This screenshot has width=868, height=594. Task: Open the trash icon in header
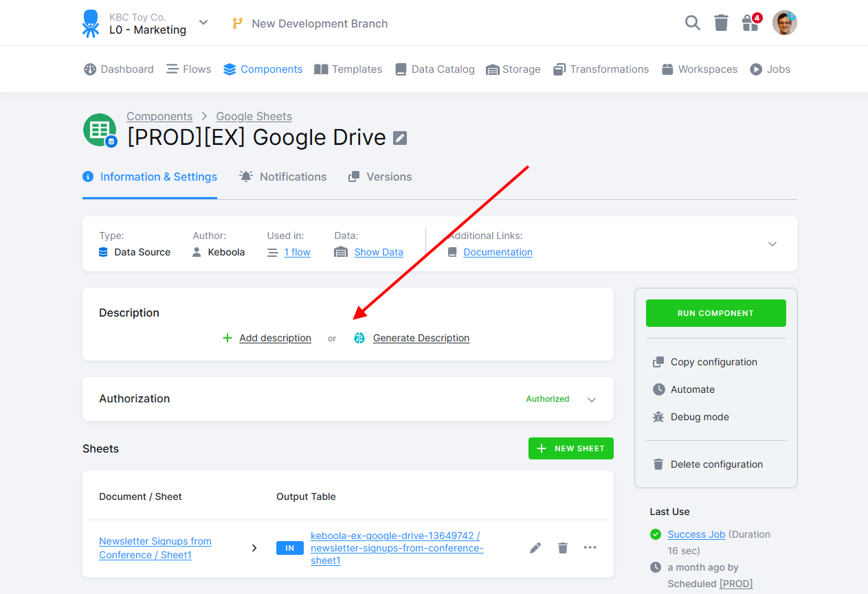point(721,23)
